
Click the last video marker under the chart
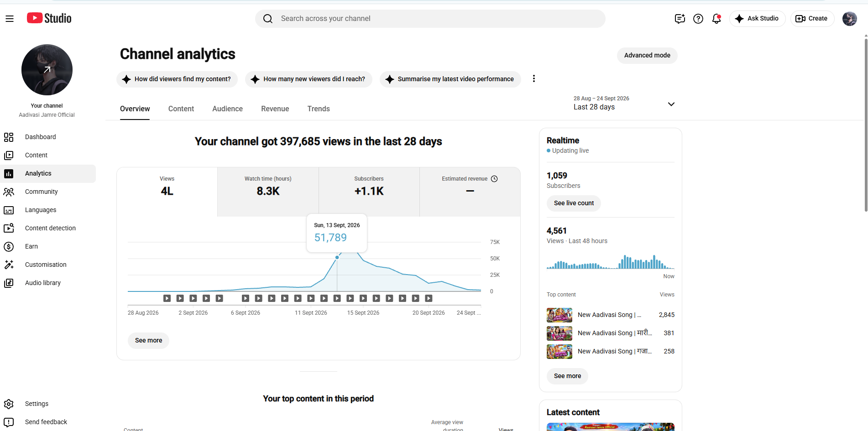click(429, 298)
